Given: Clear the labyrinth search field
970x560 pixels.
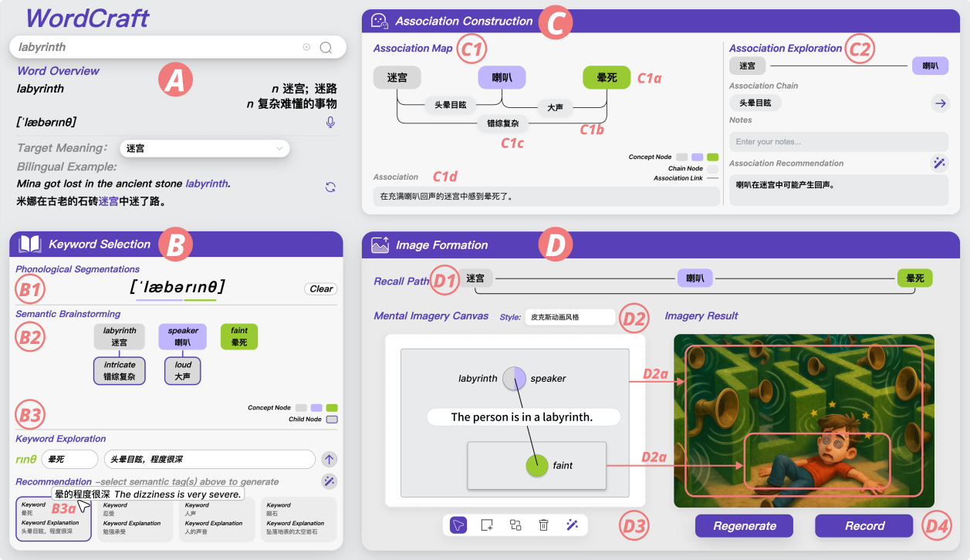Looking at the screenshot, I should click(306, 48).
